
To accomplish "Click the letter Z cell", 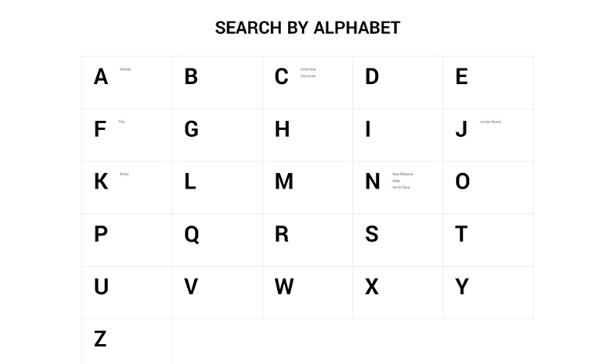I will 100,339.
